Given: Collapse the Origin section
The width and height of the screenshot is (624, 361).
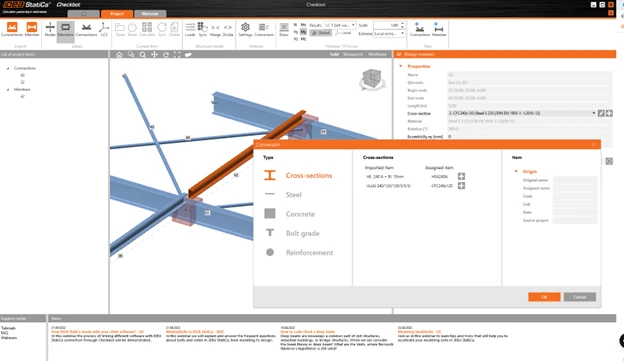Looking at the screenshot, I should pyautogui.click(x=516, y=172).
